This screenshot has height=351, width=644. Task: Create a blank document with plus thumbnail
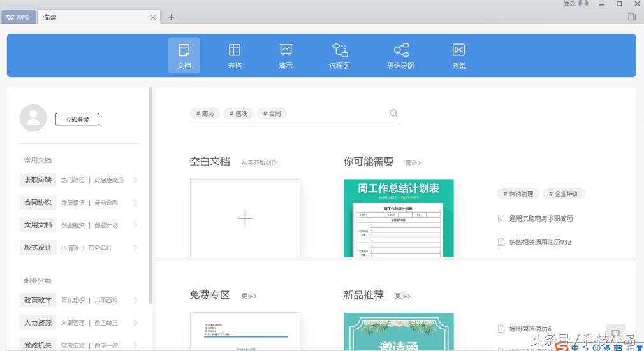tap(245, 218)
